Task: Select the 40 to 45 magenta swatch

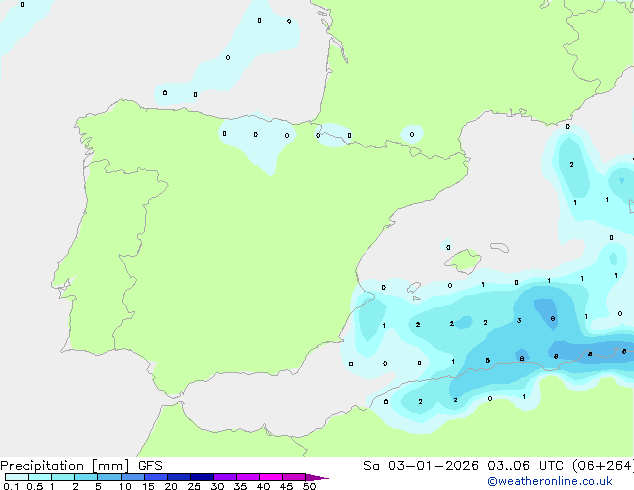Action: click(x=271, y=477)
